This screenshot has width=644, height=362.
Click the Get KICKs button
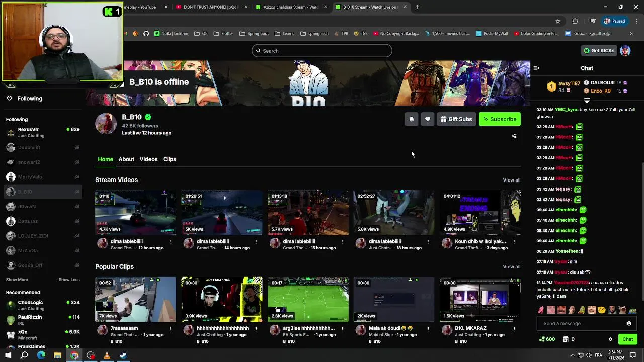coord(599,51)
